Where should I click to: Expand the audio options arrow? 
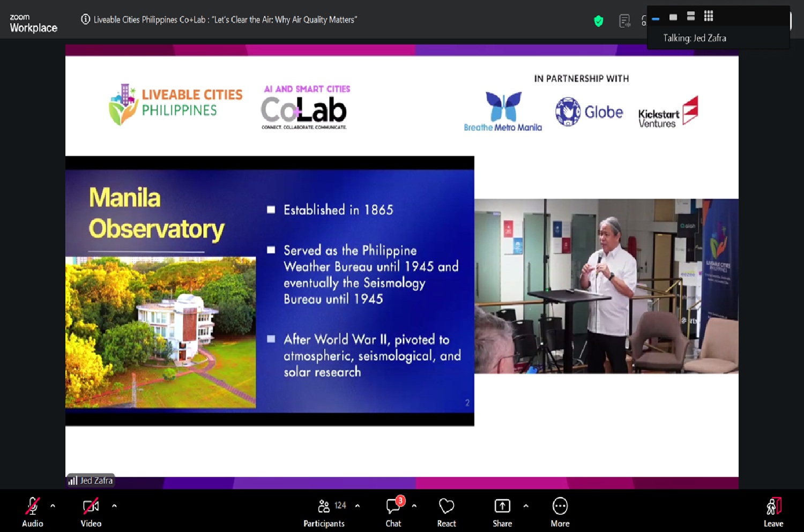[x=53, y=505]
